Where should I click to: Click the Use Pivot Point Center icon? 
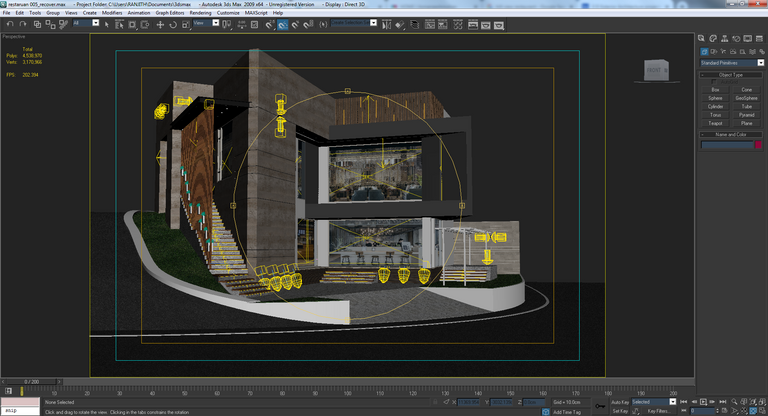coord(226,24)
